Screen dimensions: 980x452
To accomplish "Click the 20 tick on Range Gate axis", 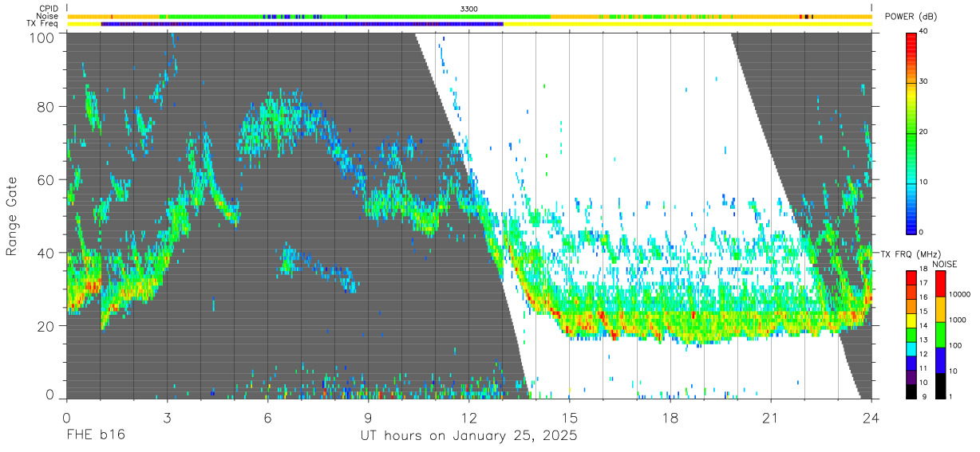I will pyautogui.click(x=47, y=326).
